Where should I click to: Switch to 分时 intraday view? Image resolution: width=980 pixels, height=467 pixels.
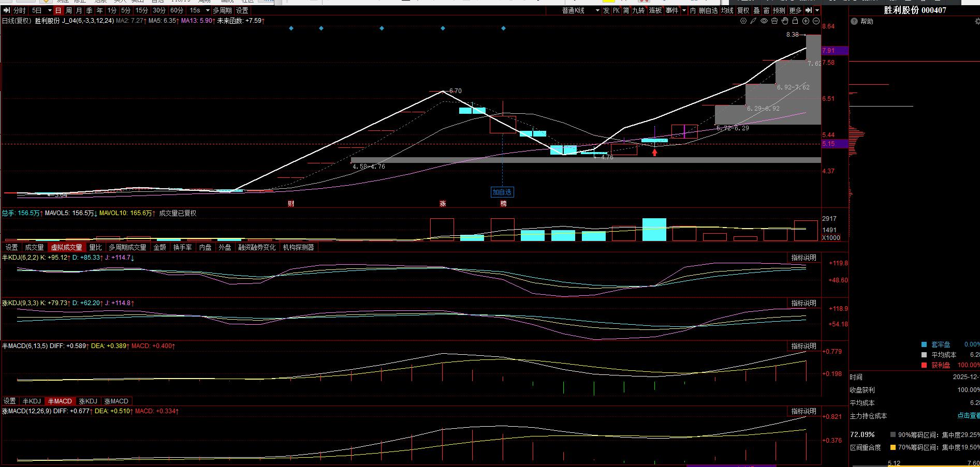click(x=19, y=10)
